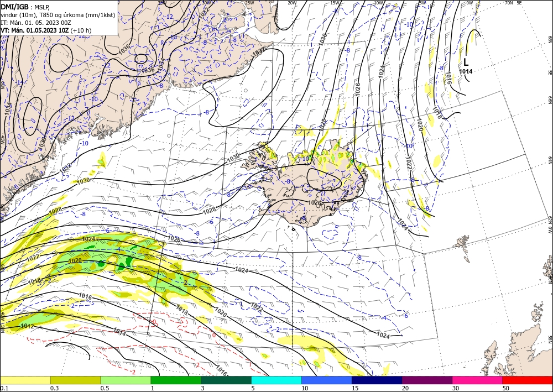553x392 pixels.
Task: Click the '30' legend scale value
Action: point(455,388)
